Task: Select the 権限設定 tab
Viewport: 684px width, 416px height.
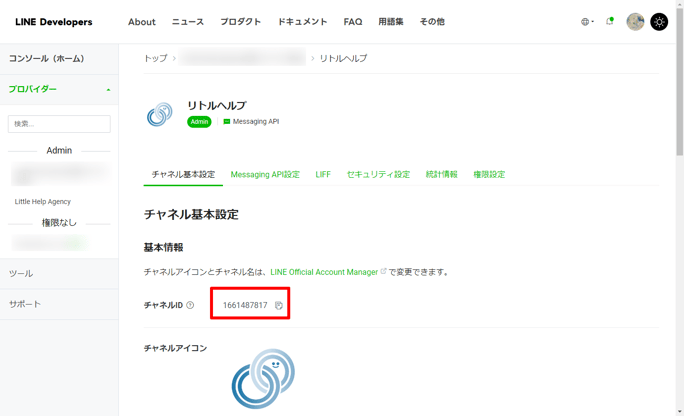Action: point(489,174)
